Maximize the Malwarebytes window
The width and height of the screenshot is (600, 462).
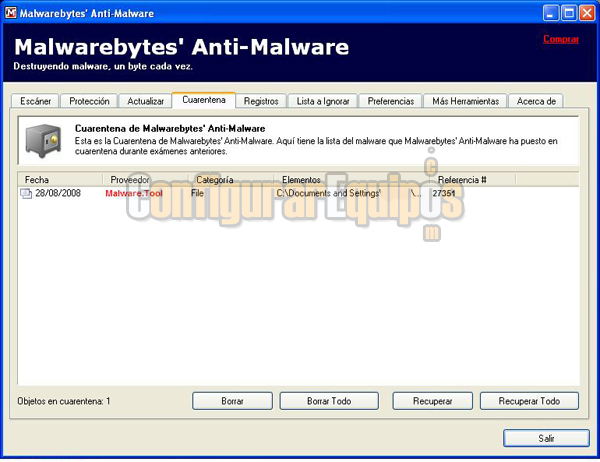(x=569, y=13)
